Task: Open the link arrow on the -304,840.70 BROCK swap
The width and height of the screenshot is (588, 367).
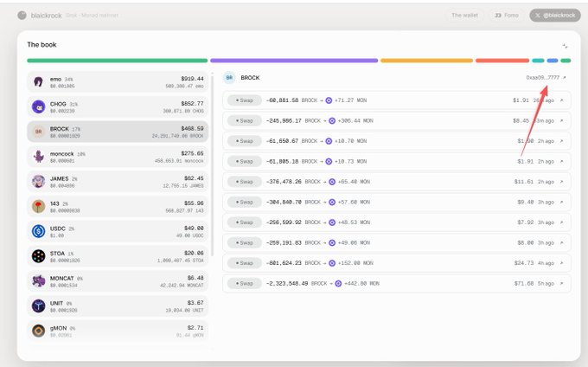Action: (562, 202)
